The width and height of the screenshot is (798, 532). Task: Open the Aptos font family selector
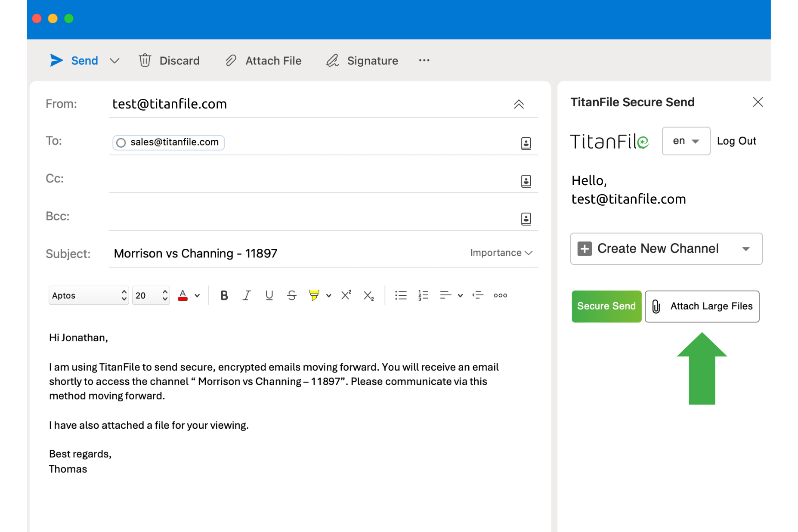pyautogui.click(x=89, y=296)
